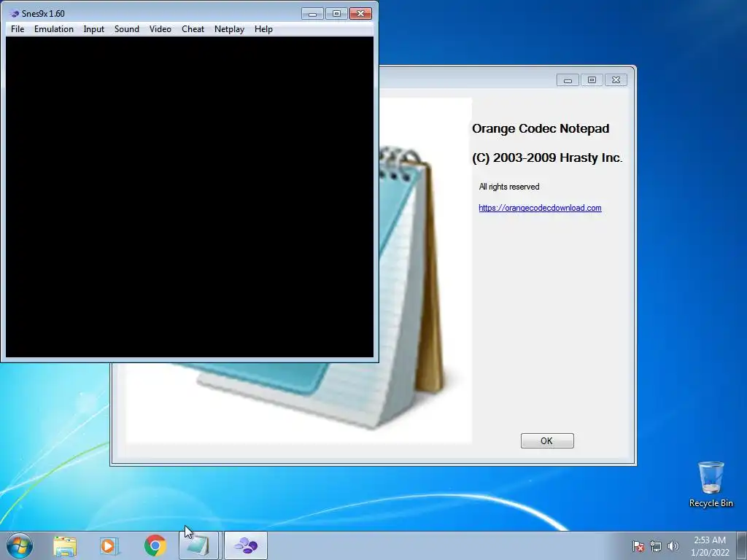Open Windows Explorer from taskbar
This screenshot has height=560, width=747.
(65, 545)
